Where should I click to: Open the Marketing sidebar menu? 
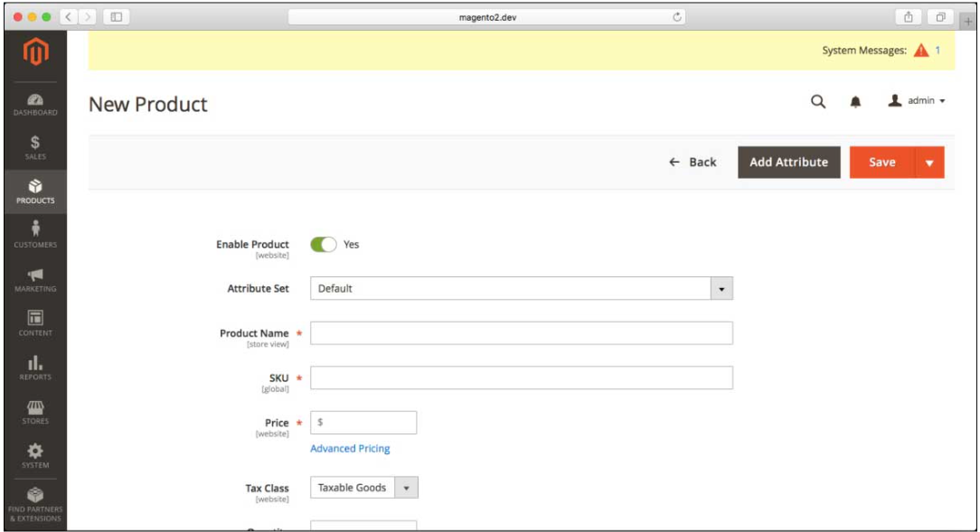[x=34, y=281]
